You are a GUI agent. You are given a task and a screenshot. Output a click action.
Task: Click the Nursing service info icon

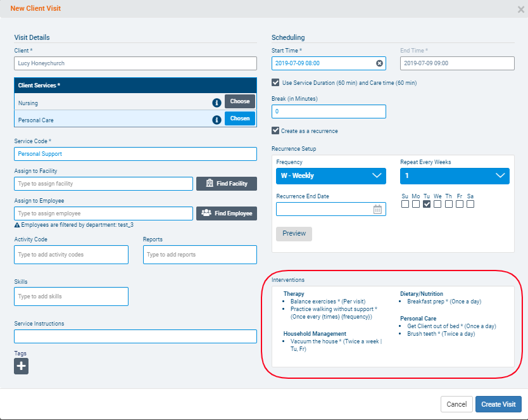pyautogui.click(x=217, y=102)
